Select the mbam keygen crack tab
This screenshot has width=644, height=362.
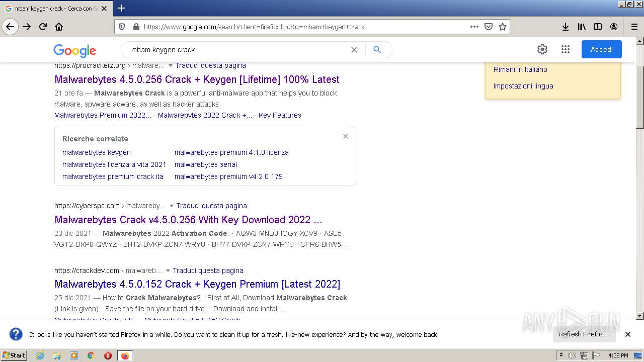56,9
